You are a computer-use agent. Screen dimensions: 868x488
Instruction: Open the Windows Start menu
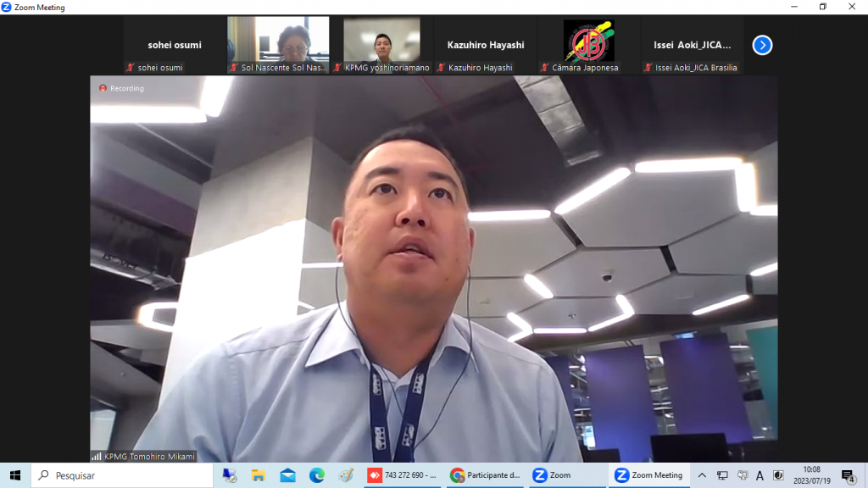[14, 475]
